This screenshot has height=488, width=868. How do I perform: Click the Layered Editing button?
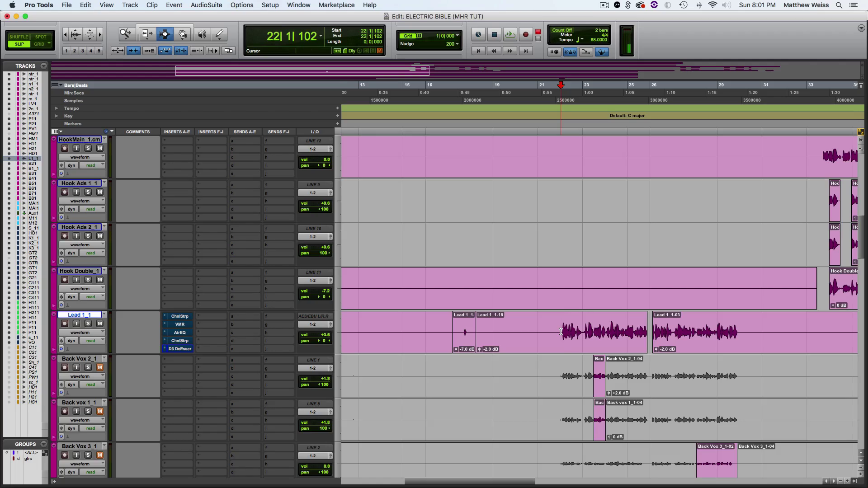(229, 51)
